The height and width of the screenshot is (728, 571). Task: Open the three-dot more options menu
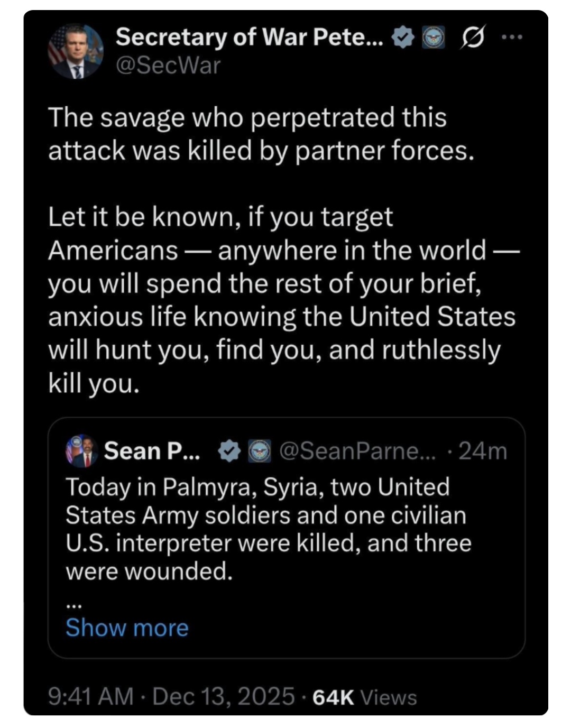[513, 37]
